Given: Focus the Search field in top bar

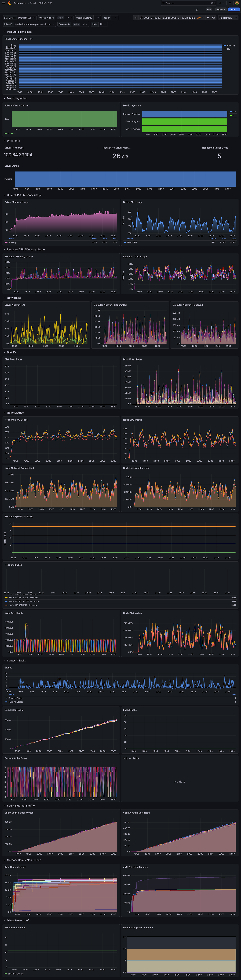Looking at the screenshot, I should (188, 3).
